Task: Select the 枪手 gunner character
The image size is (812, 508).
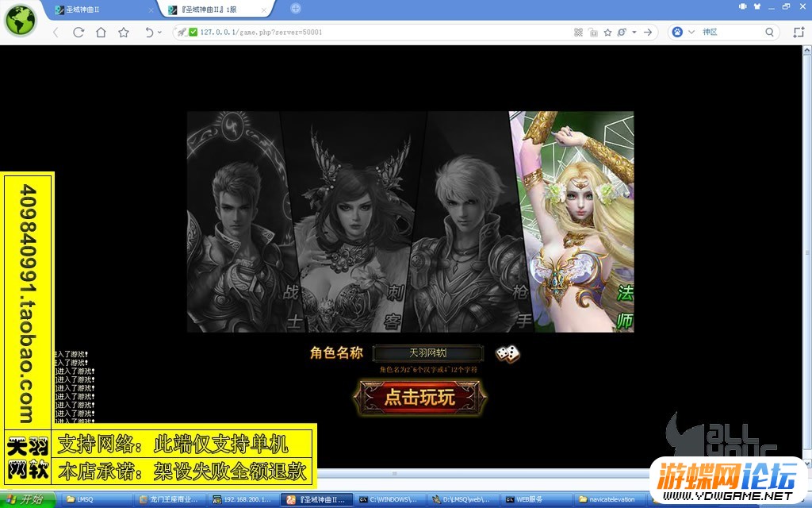Action: 469,222
